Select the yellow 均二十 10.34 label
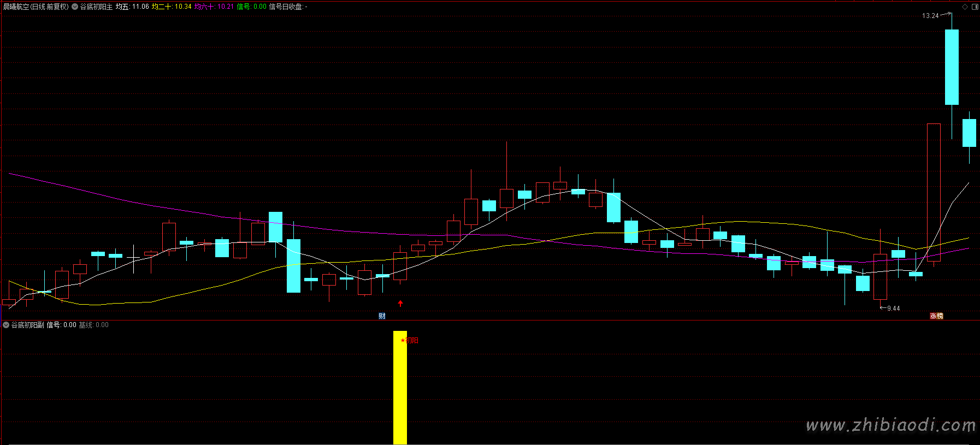This screenshot has width=980, height=445. [172, 7]
